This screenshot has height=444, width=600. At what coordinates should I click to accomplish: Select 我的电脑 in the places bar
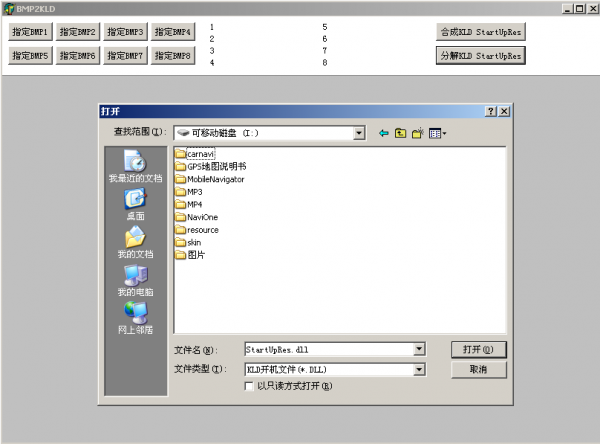[x=135, y=281]
